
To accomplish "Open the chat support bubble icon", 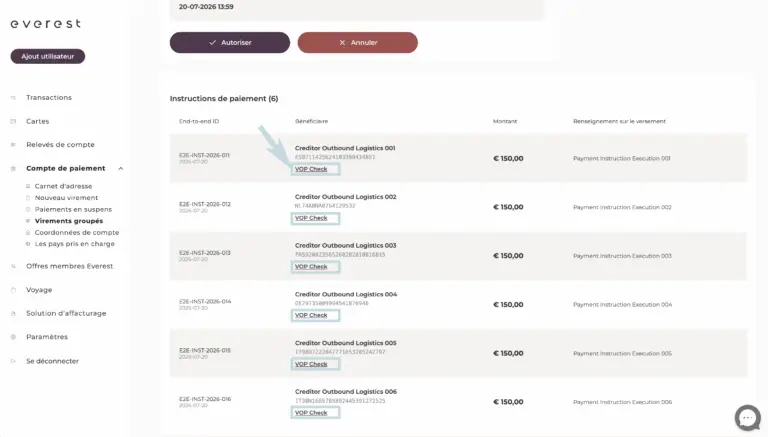I will click(747, 418).
